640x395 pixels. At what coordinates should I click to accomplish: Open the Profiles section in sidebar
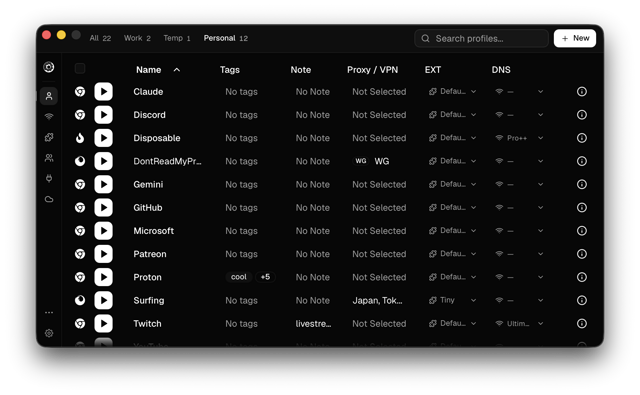click(x=49, y=96)
